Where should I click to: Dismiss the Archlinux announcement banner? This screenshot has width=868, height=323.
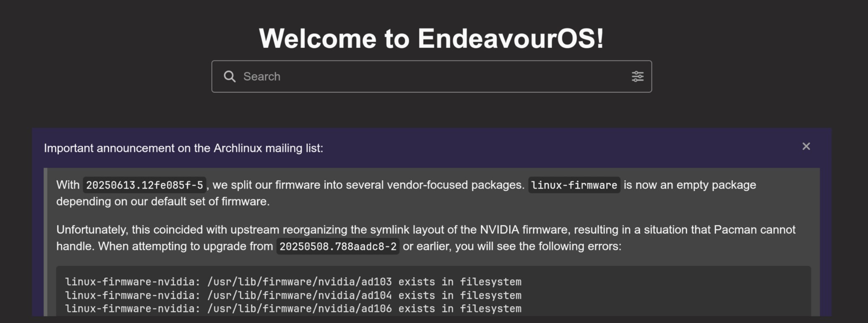click(x=806, y=146)
